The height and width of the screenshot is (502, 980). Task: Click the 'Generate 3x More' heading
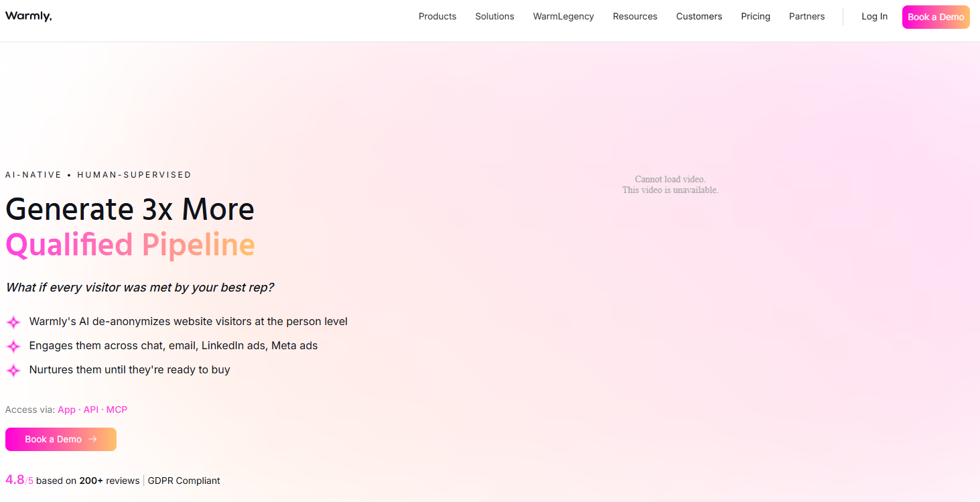[x=130, y=209]
